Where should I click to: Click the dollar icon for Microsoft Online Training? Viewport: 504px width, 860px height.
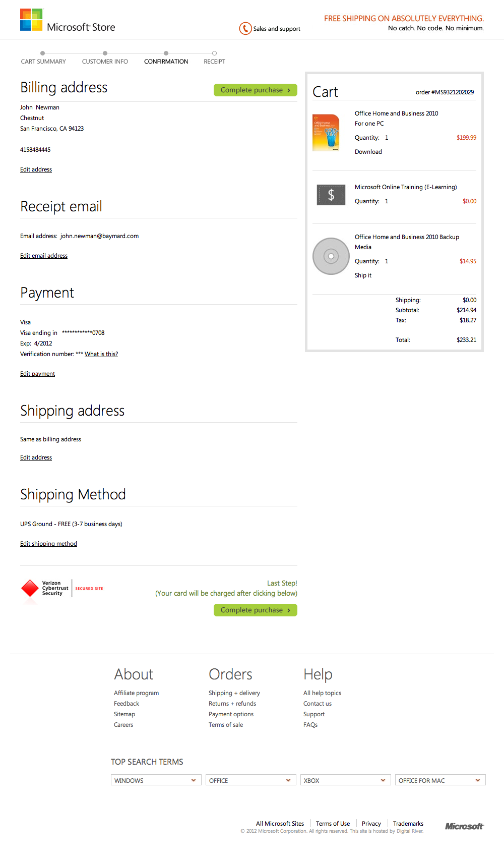coord(331,195)
